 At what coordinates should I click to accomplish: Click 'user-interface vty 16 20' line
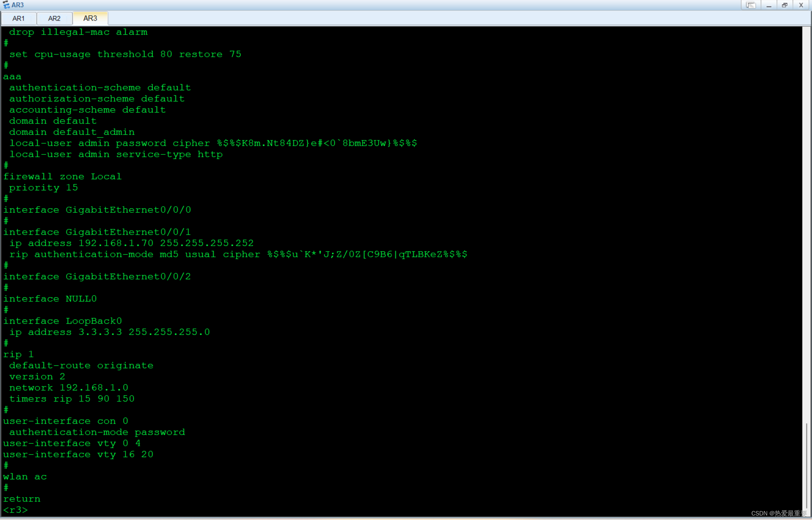78,455
